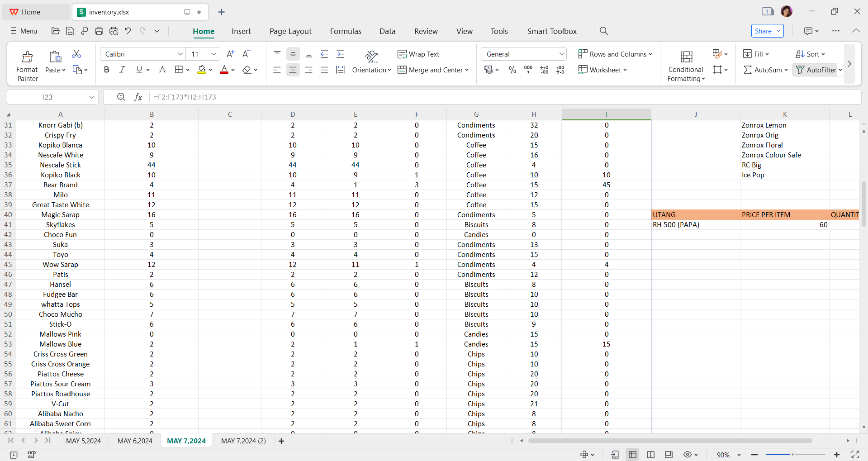Click the Save icon in quick toolbar
This screenshot has height=461, width=868.
70,31
